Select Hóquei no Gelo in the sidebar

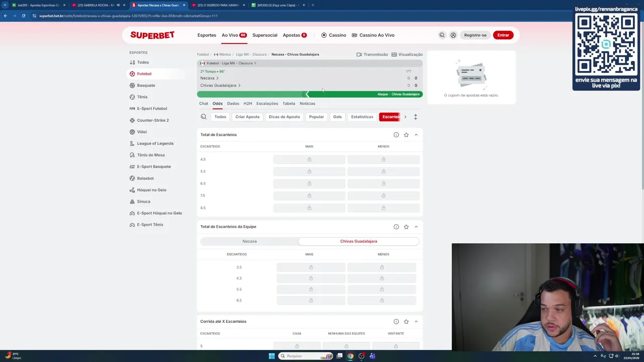151,190
